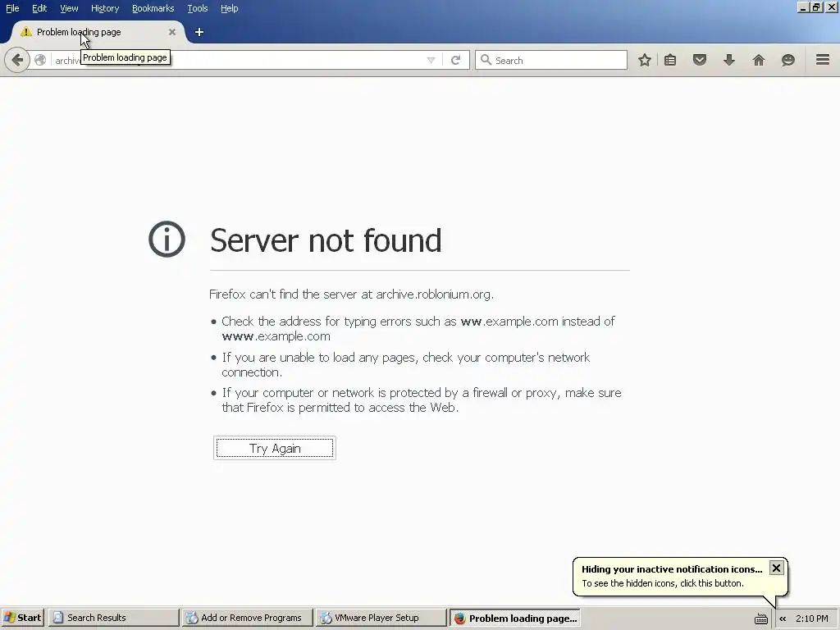Open the View menu
Viewport: 840px width, 630px height.
(x=69, y=8)
